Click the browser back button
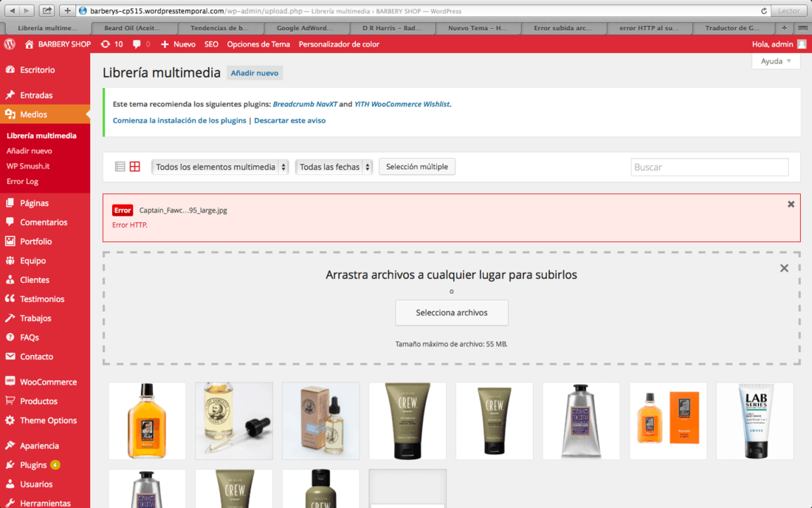Image resolution: width=812 pixels, height=508 pixels. coord(13,10)
